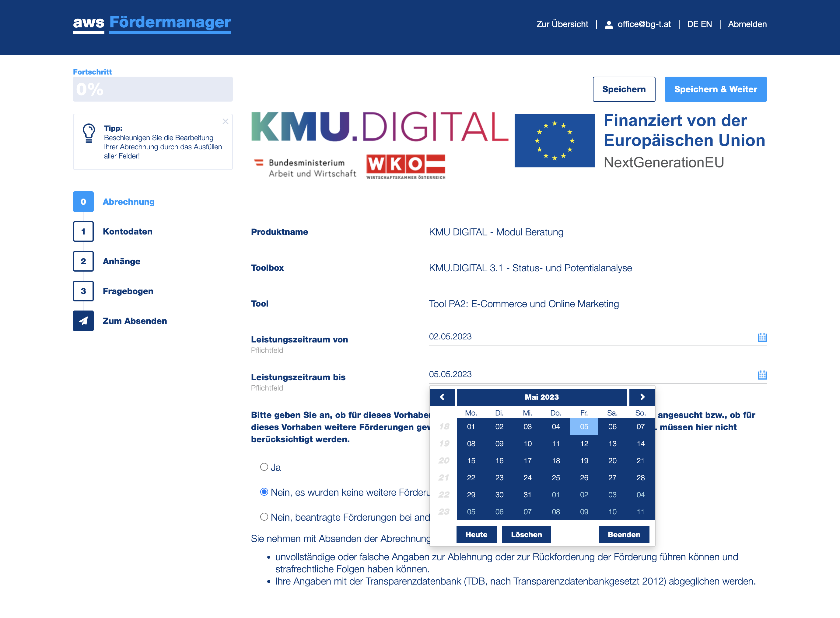Open Mai 2023 month selector header
This screenshot has width=840, height=618.
(542, 397)
